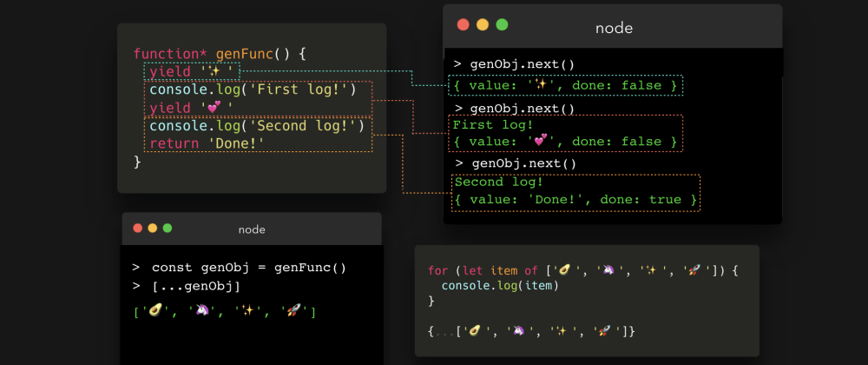
Task: Hit green zoom dot on bottom-left node window
Action: 168,229
